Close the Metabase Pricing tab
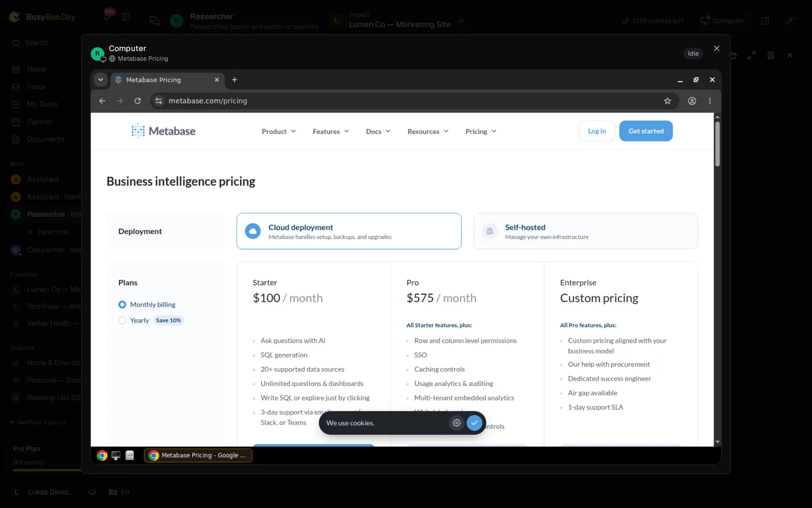812x508 pixels. (217, 80)
